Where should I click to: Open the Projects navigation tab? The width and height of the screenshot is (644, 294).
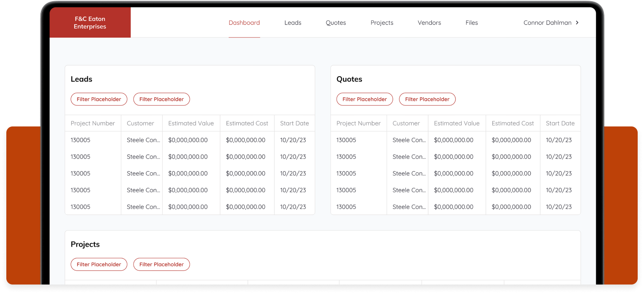382,23
